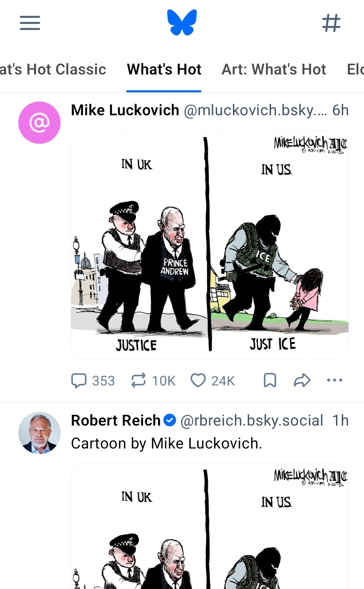Open @rbreich.bsky.social handle link
Viewport: 364px width, 589px height.
(x=252, y=421)
